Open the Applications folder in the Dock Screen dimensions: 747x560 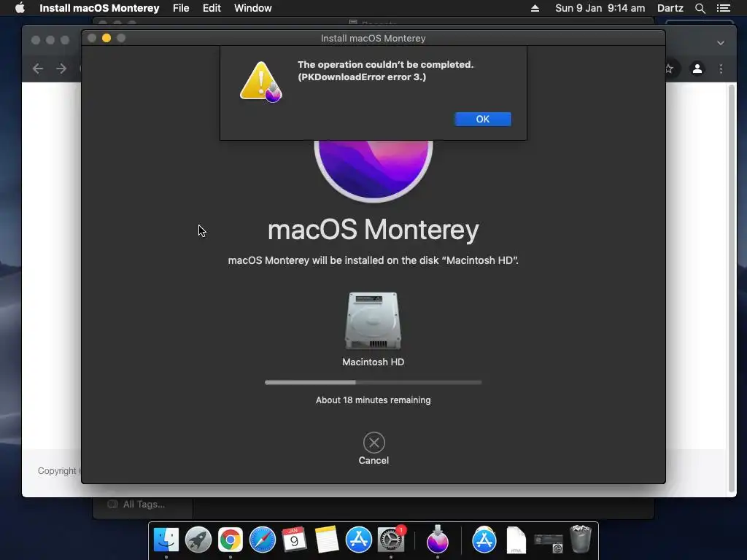(x=484, y=540)
